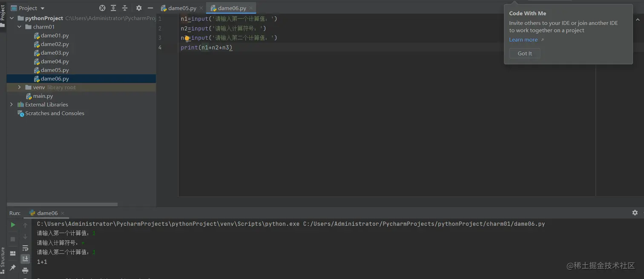Click Collapse All in Project panel
The height and width of the screenshot is (279, 644).
click(125, 8)
